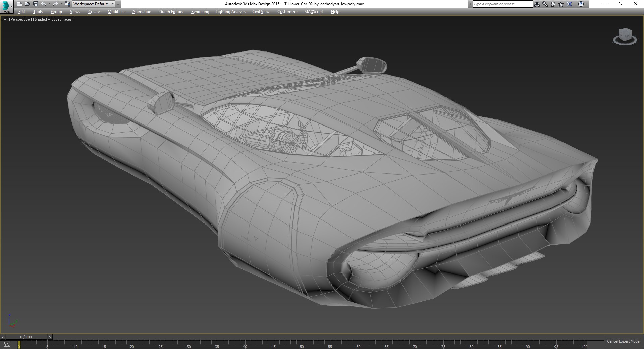Click frame 50 on the timeline track bar
644x349 pixels.
(302, 345)
